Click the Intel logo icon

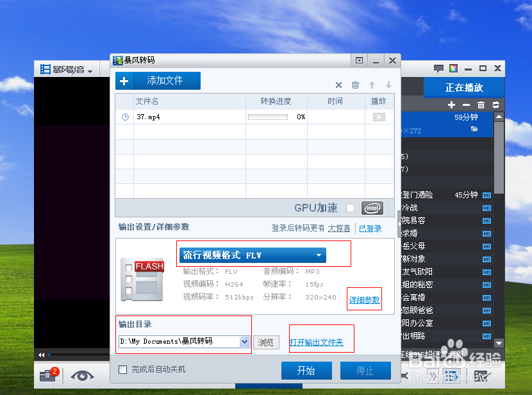pyautogui.click(x=372, y=208)
